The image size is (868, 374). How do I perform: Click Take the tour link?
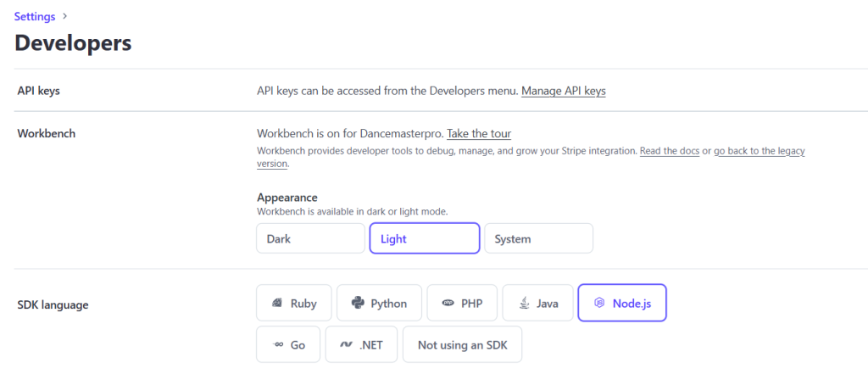click(479, 133)
